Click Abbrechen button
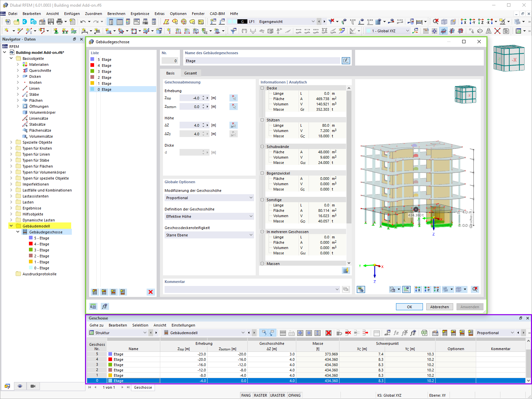This screenshot has height=399, width=532. click(440, 307)
